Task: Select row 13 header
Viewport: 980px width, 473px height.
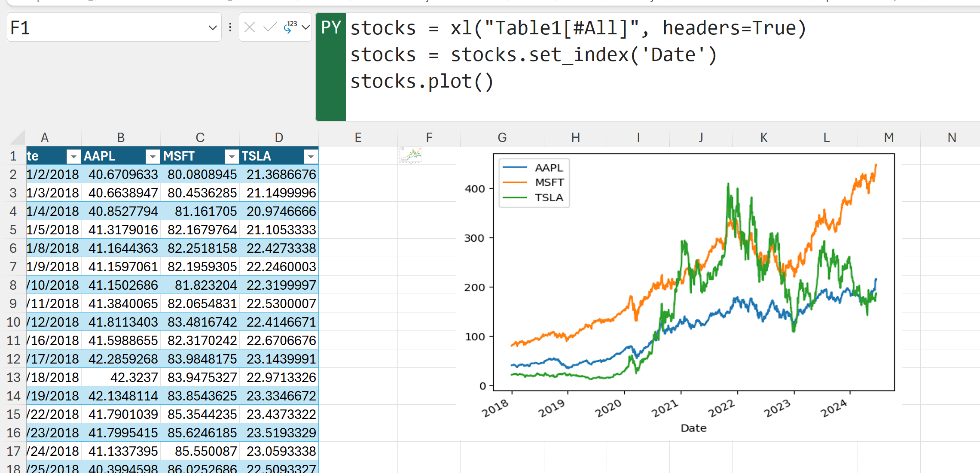Action: coord(13,377)
